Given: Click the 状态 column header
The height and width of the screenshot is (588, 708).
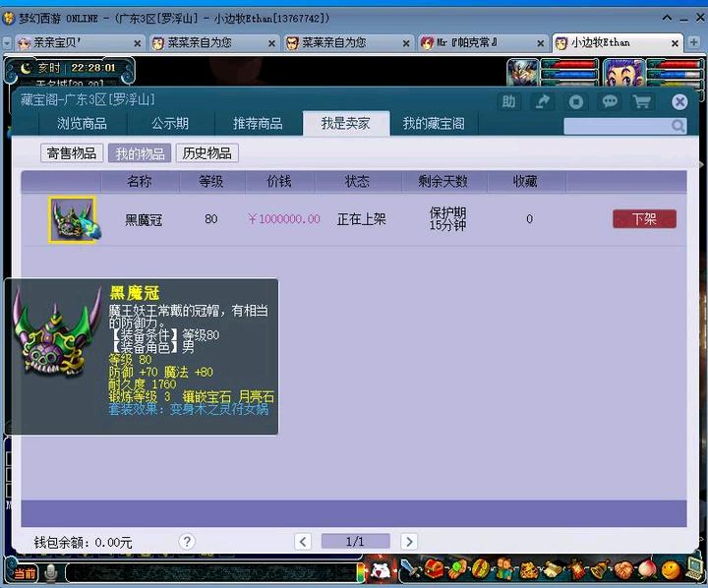Looking at the screenshot, I should click(357, 182).
